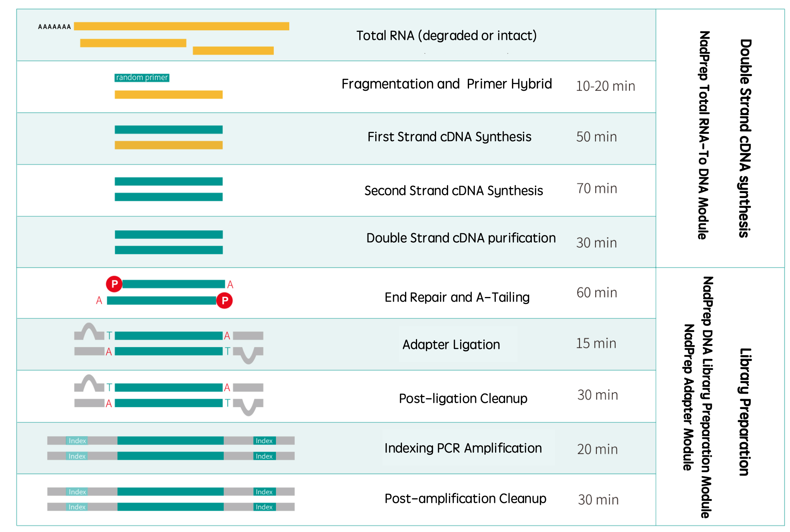Screen dimensions: 790x532
Task: Click the "70 min" duration text
Action: point(597,188)
